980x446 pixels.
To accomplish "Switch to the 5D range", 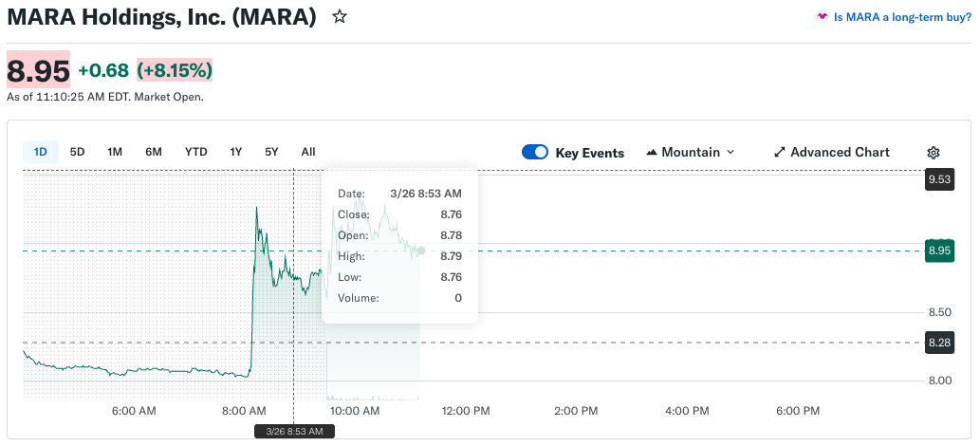I will coord(78,152).
